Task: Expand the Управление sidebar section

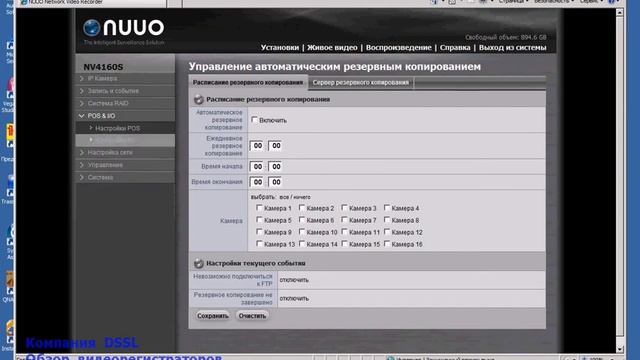Action: pos(125,165)
